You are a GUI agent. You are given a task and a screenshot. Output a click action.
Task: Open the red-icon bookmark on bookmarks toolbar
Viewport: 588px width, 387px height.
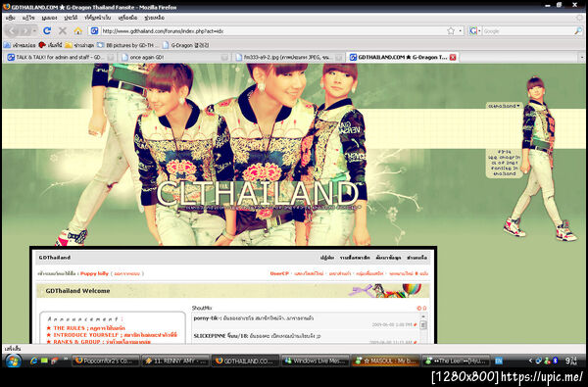[x=50, y=45]
